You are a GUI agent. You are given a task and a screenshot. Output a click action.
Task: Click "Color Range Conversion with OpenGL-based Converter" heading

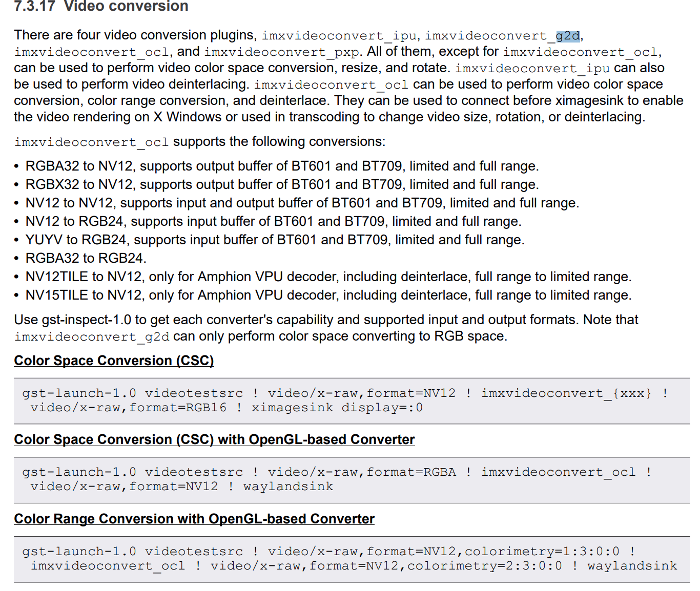194,519
